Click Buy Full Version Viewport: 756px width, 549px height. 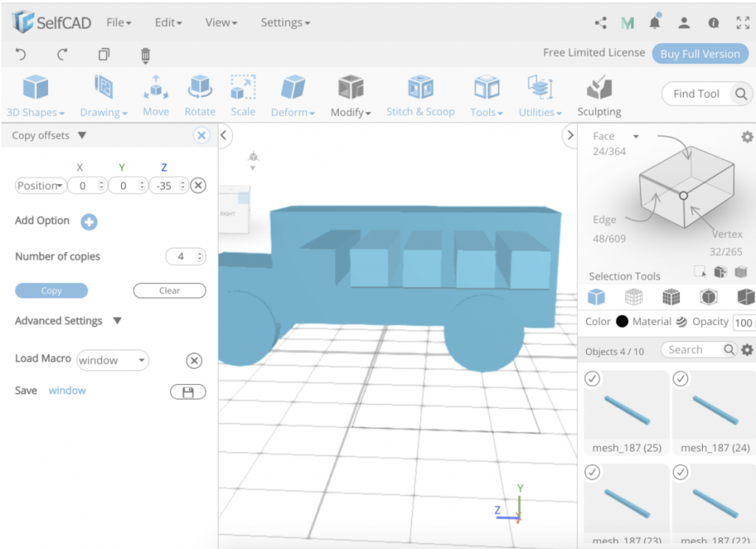point(700,53)
